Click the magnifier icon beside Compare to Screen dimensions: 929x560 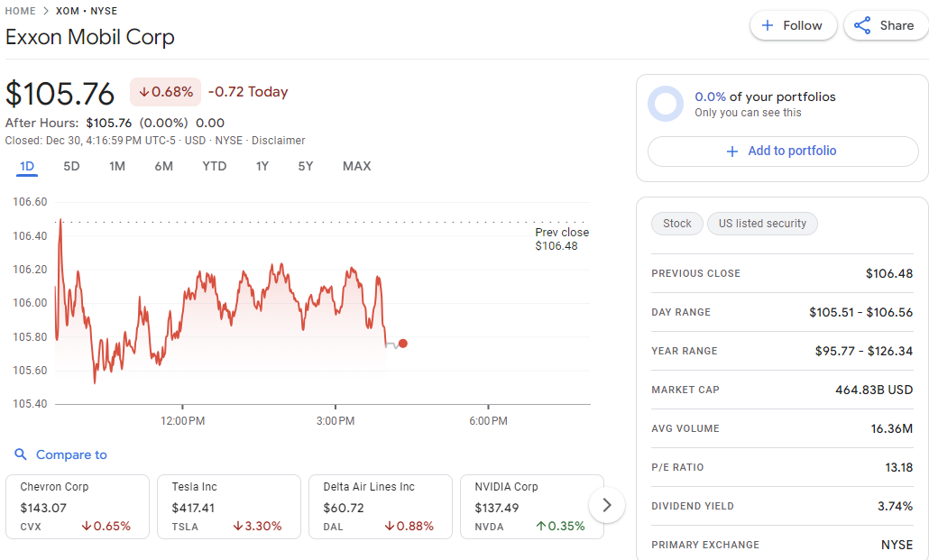21,454
